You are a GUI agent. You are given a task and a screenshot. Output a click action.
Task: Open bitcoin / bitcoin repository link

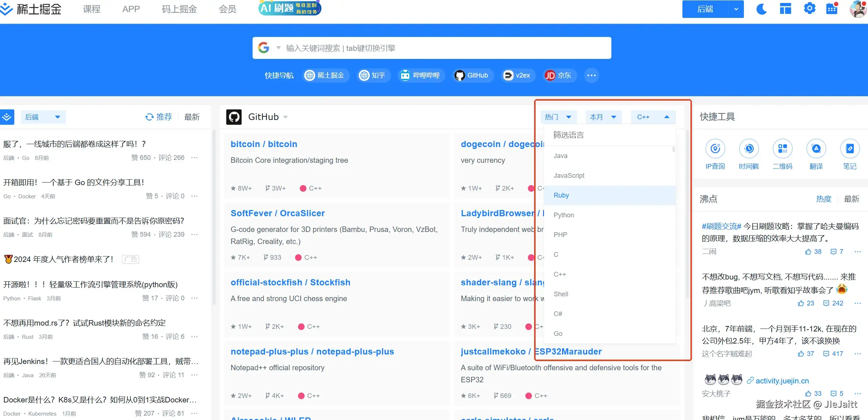pyautogui.click(x=264, y=144)
